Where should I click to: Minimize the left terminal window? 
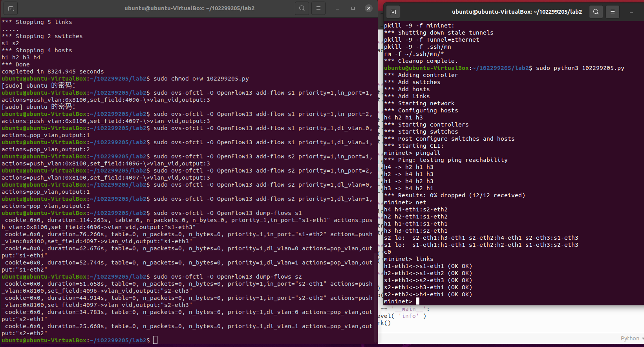pyautogui.click(x=337, y=8)
